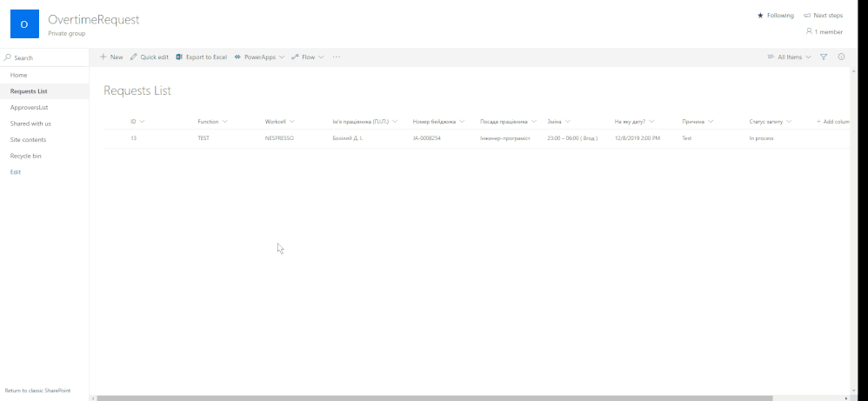Image resolution: width=868 pixels, height=401 pixels.
Task: Click ID cell value 13
Action: [x=133, y=138]
